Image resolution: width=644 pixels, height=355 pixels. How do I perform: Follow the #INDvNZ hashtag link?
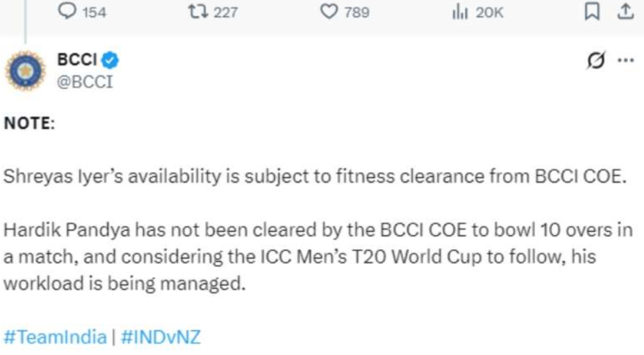tap(161, 337)
